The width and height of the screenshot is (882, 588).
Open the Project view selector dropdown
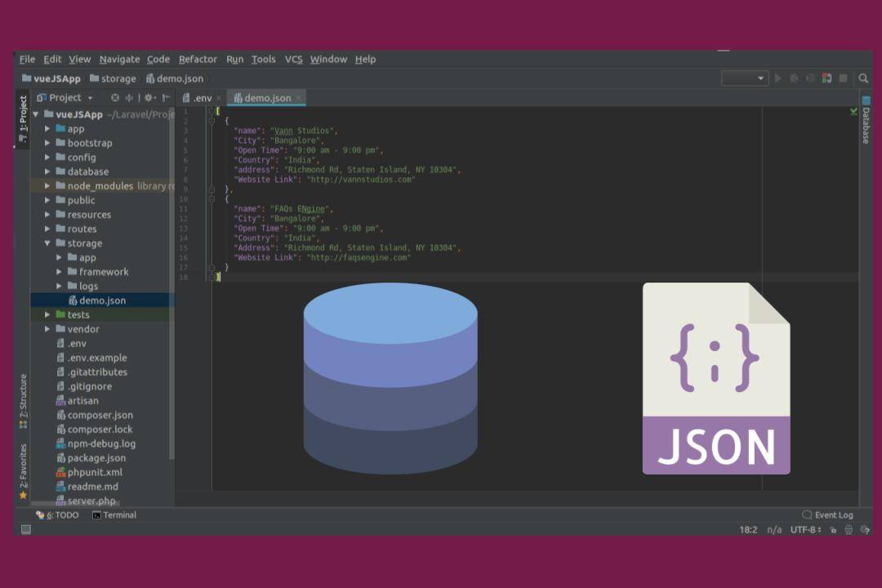[x=65, y=97]
